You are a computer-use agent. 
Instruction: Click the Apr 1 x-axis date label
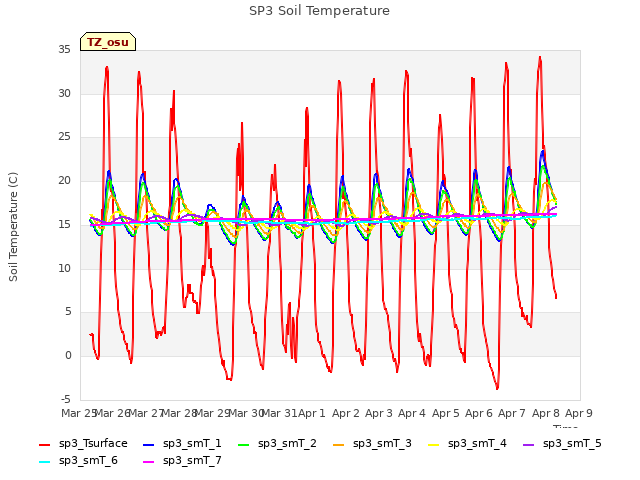coord(312,413)
